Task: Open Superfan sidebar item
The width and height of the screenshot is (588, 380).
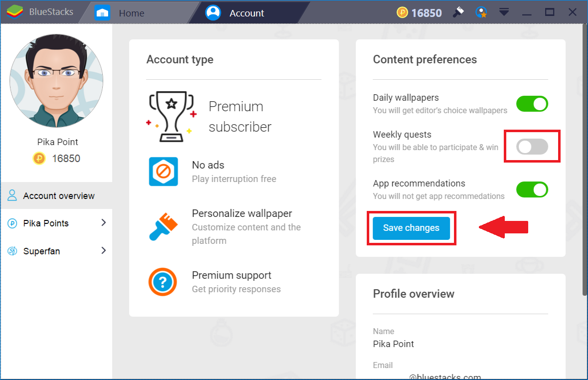Action: coord(56,251)
